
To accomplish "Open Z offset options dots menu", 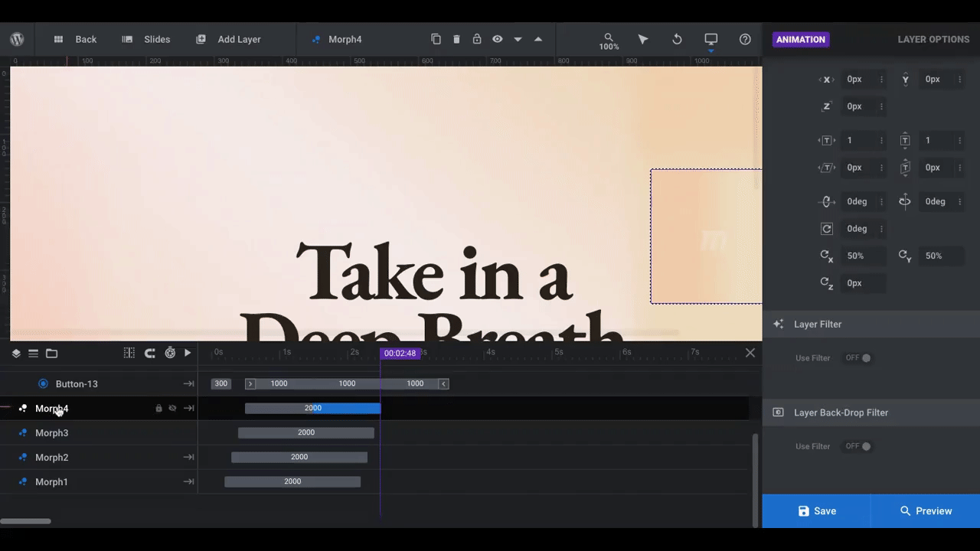I will [881, 106].
